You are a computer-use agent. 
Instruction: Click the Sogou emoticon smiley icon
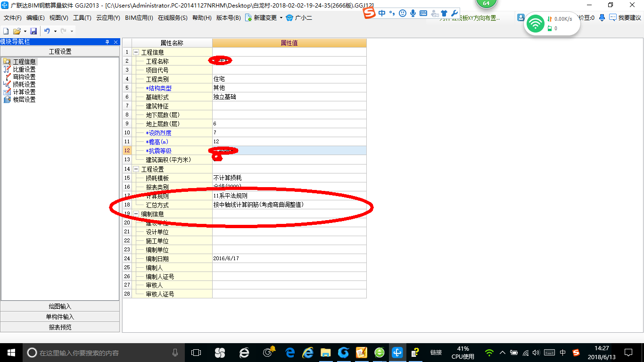click(x=402, y=14)
